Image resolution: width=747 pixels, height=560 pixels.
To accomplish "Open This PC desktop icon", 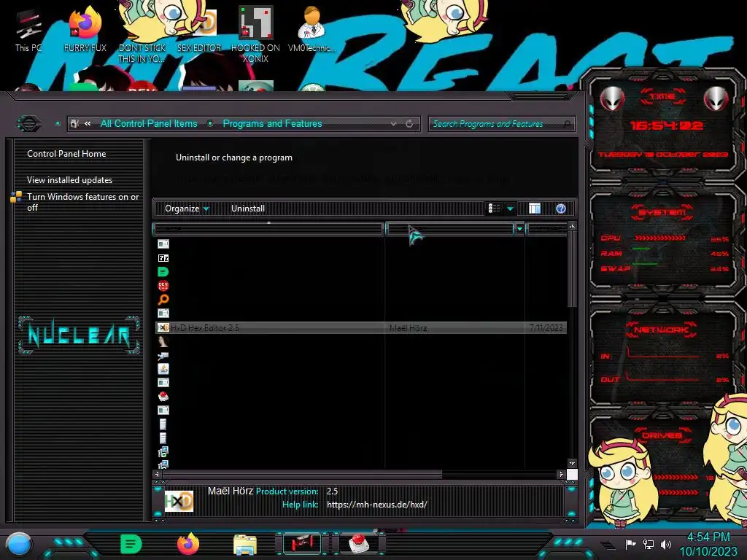I will [28, 29].
